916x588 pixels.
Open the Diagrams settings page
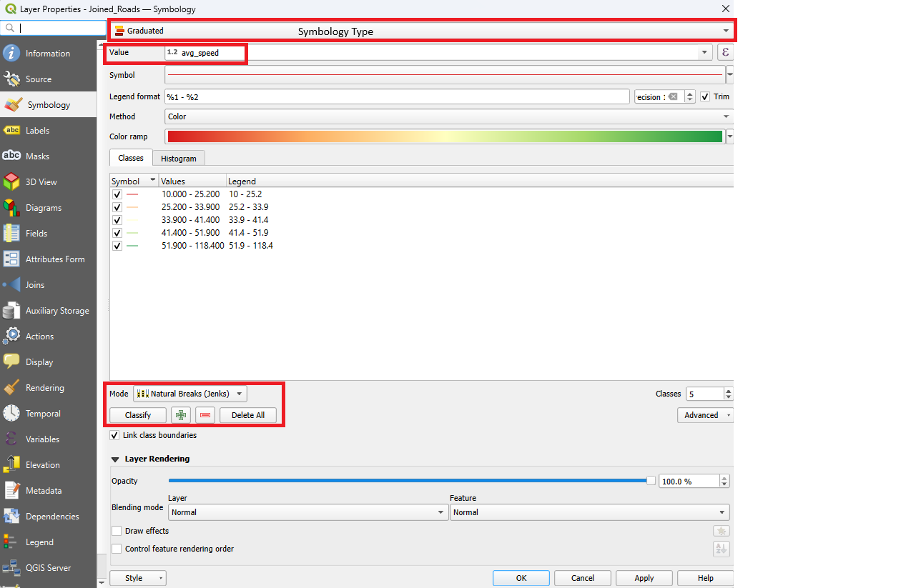point(43,208)
